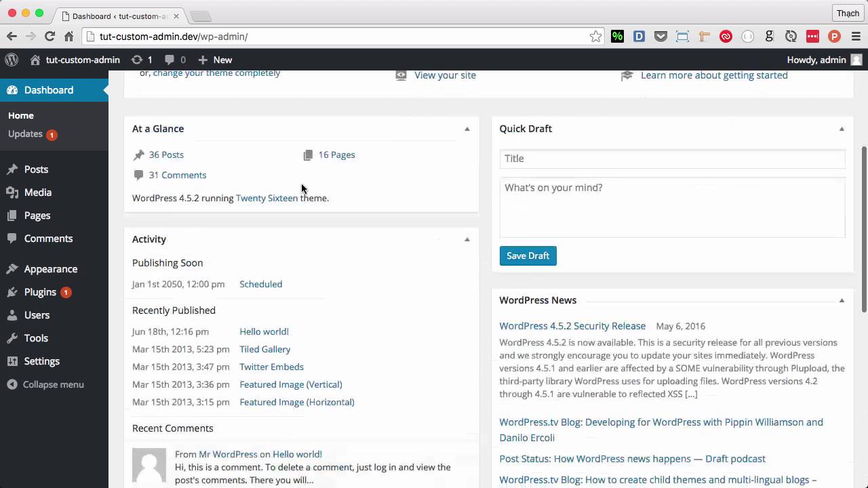Open the 31 Comments link
Screen dimensions: 868x488
coord(178,175)
